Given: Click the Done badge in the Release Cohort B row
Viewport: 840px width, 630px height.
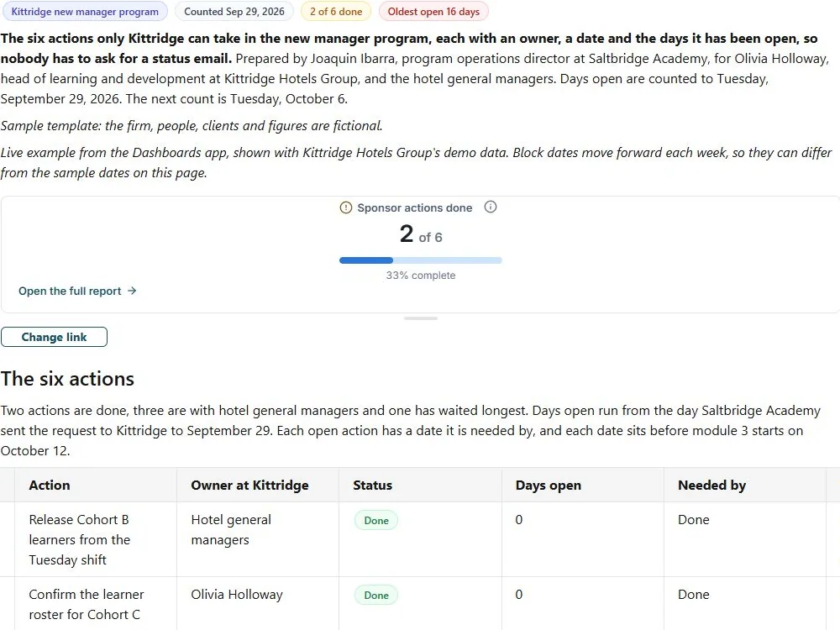Looking at the screenshot, I should pos(376,520).
